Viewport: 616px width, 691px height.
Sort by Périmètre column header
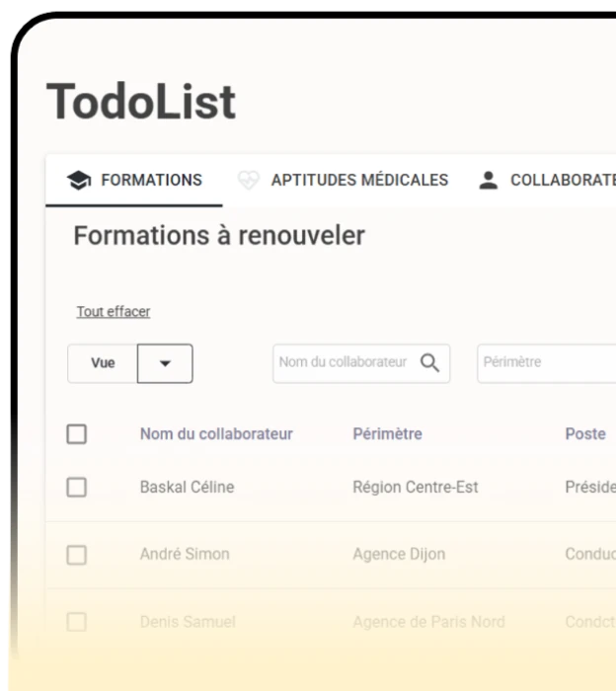387,434
